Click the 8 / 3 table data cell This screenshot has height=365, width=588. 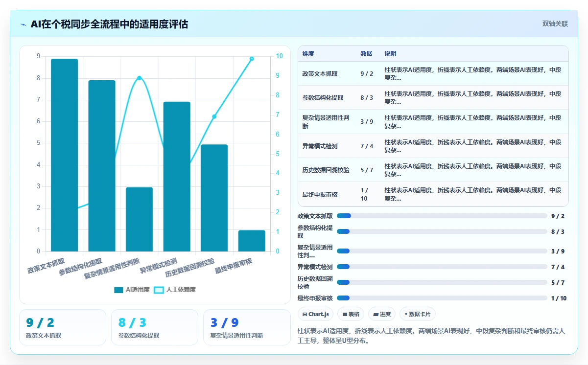[x=368, y=97]
